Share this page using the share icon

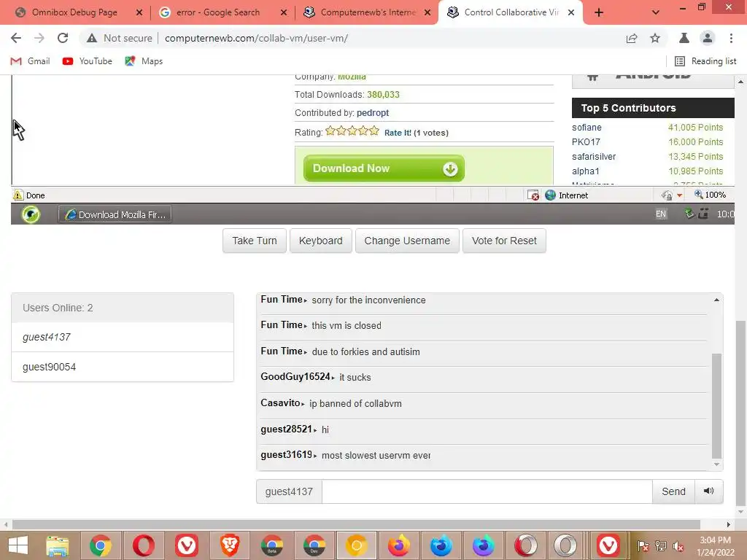pos(632,38)
